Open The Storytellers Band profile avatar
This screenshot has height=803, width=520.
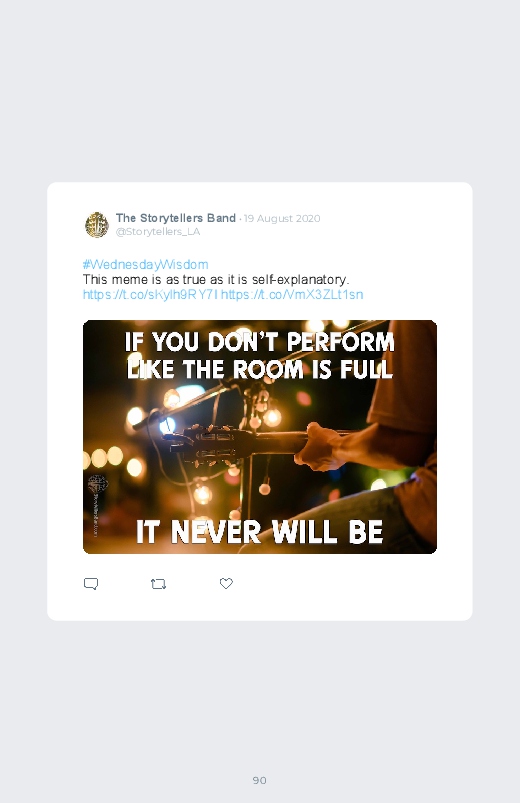[97, 224]
